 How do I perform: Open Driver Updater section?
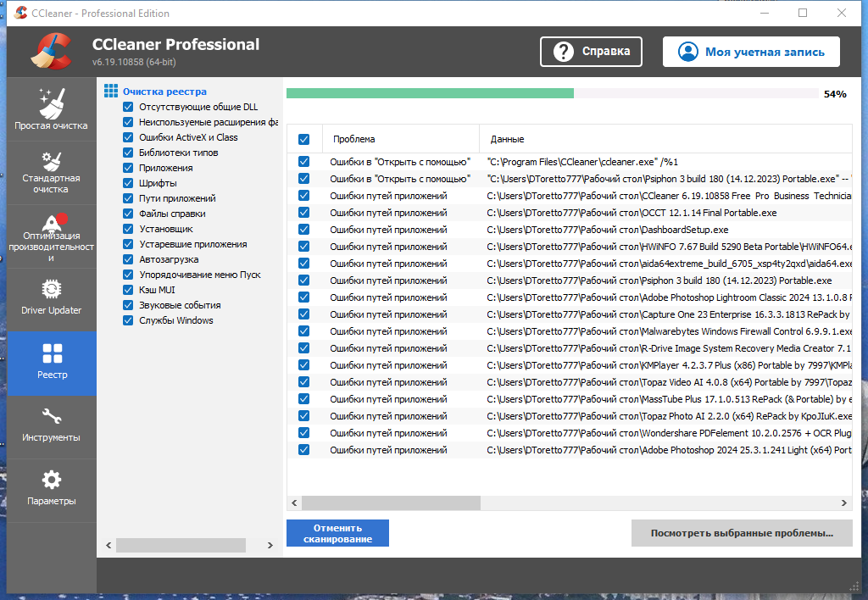[52, 300]
